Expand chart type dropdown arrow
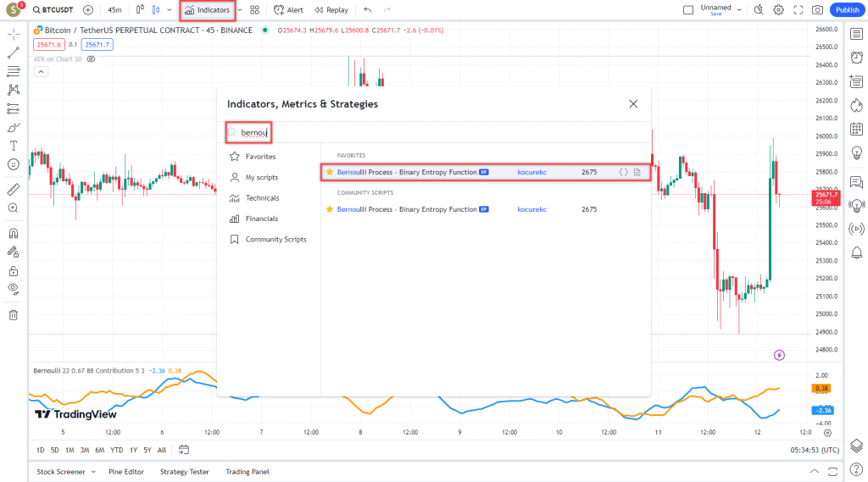868x482 pixels. pos(170,10)
